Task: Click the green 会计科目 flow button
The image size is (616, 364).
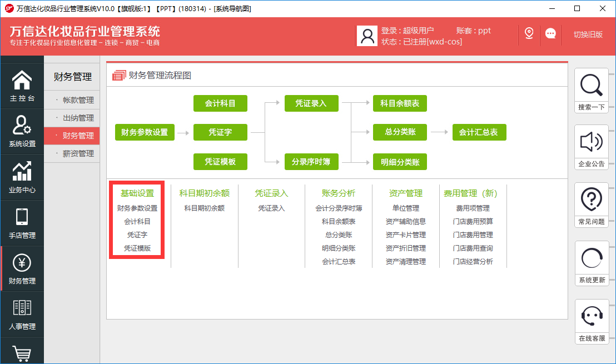Action: pyautogui.click(x=220, y=103)
